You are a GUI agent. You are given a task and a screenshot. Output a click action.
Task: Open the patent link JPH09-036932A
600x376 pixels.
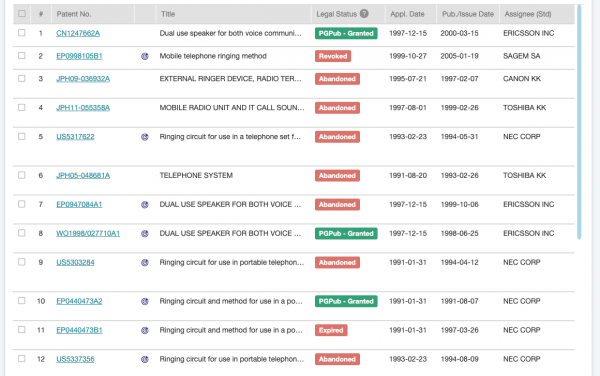pyautogui.click(x=83, y=79)
